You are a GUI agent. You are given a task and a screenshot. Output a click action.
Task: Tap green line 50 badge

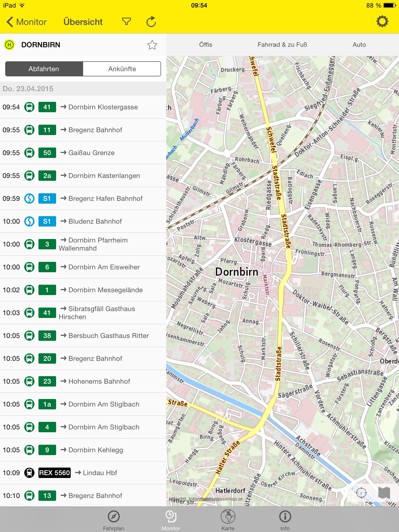pos(47,153)
